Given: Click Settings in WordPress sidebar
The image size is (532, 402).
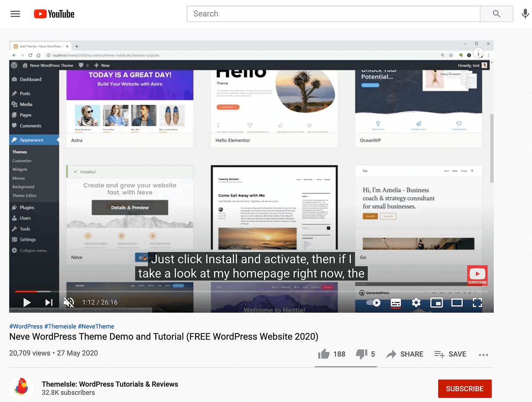Looking at the screenshot, I should point(28,240).
